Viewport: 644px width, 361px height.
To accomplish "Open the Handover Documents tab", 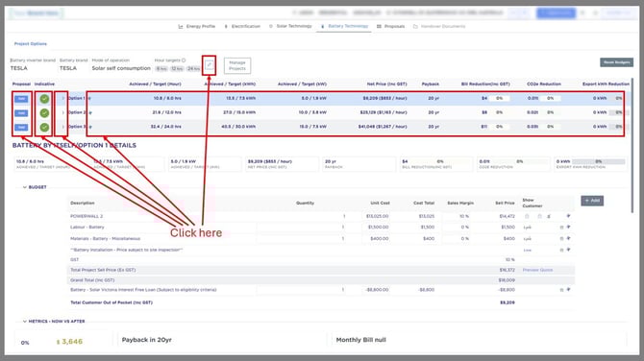I will pos(439,26).
